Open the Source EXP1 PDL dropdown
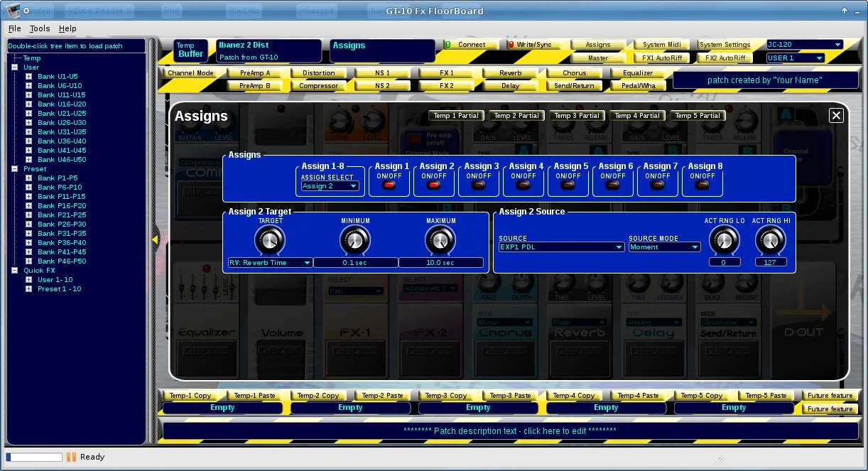 click(x=561, y=247)
